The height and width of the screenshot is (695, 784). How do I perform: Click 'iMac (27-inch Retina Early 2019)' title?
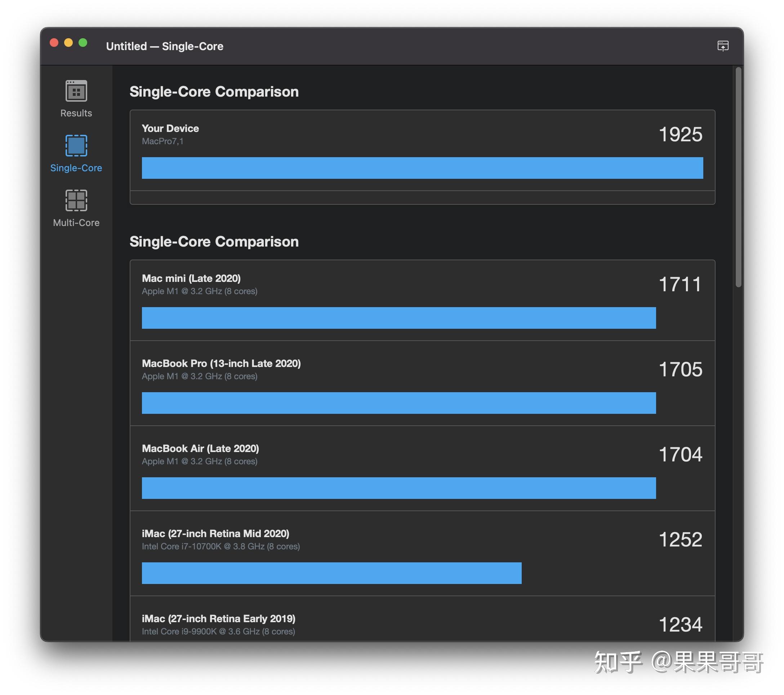pyautogui.click(x=219, y=619)
